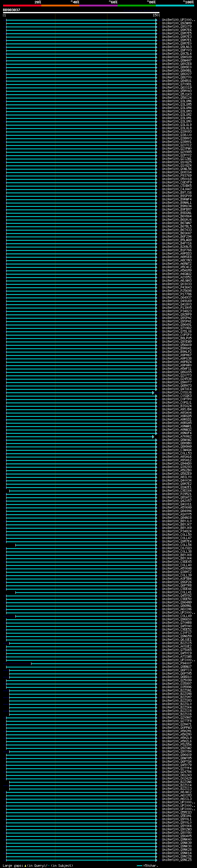Click the white query sequence bar

(x=81, y=12)
